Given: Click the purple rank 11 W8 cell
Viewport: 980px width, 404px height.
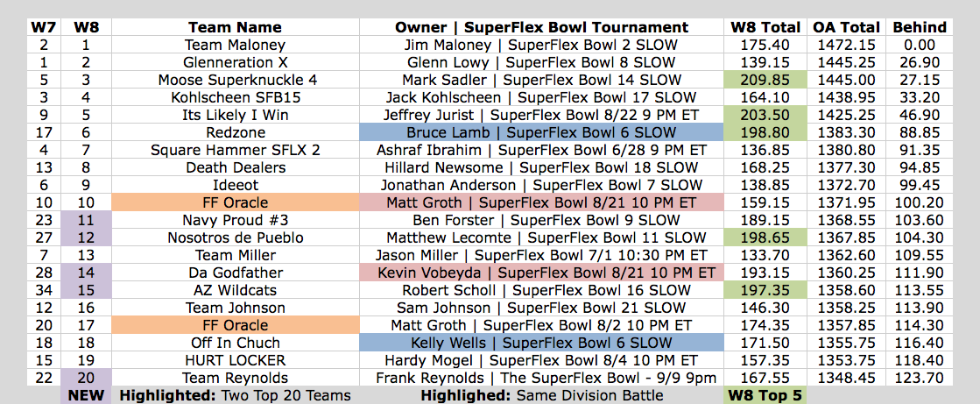Looking at the screenshot, I should click(86, 220).
